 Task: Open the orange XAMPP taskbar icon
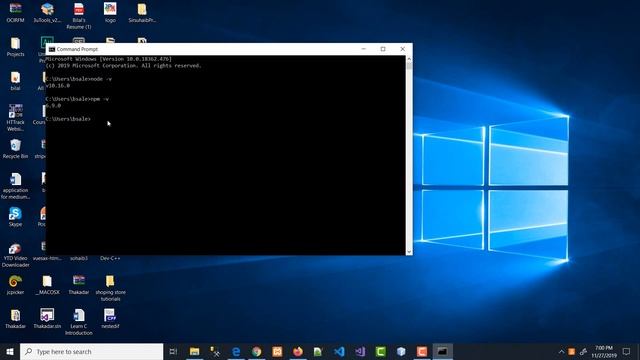pyautogui.click(x=277, y=351)
